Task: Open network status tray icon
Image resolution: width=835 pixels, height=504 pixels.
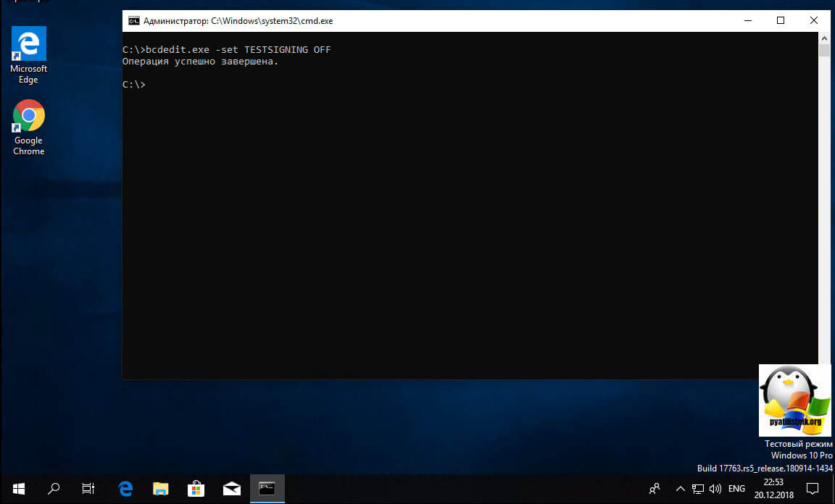Action: click(698, 489)
